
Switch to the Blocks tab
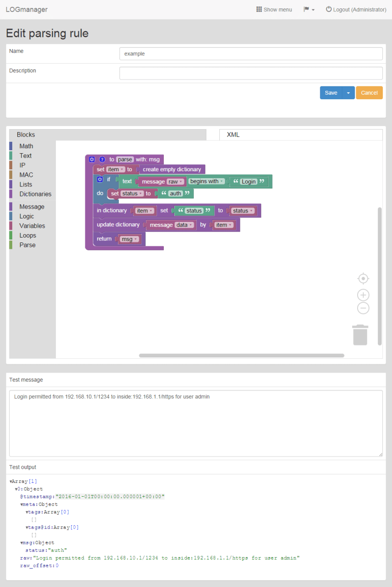(x=108, y=135)
